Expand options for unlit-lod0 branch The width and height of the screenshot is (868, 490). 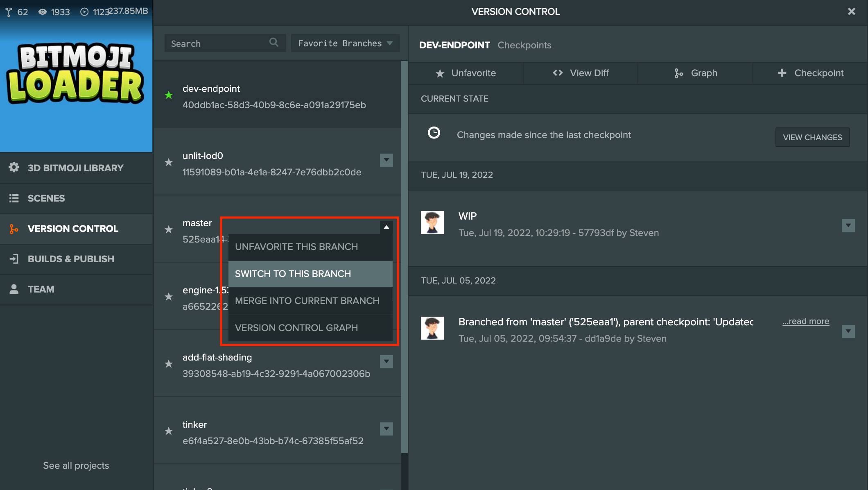(x=386, y=160)
